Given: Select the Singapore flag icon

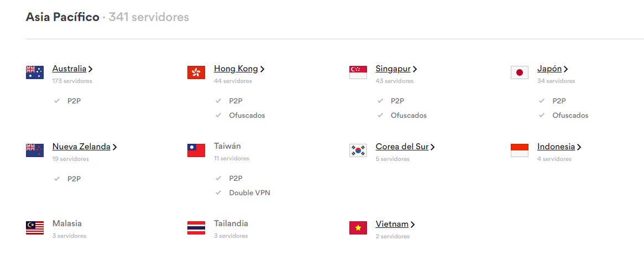Looking at the screenshot, I should coord(358,72).
